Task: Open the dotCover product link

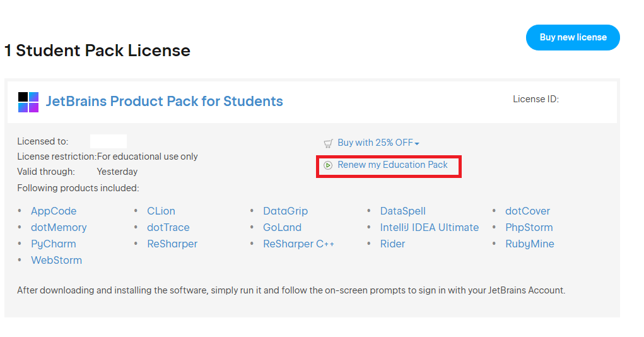Action: [527, 211]
